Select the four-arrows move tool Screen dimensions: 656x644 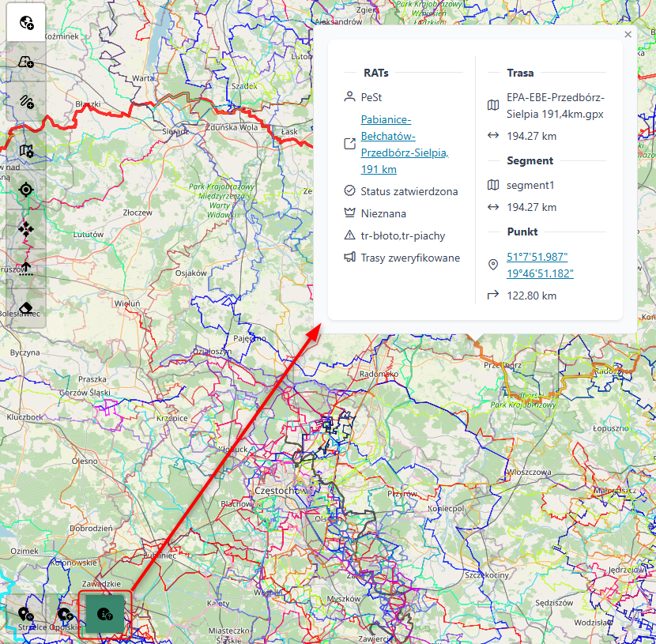point(26,228)
